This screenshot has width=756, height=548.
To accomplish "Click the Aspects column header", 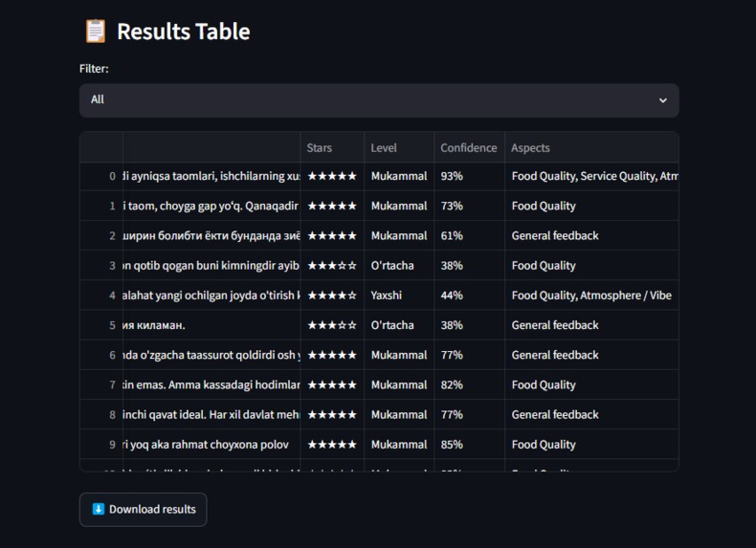I will (x=591, y=148).
